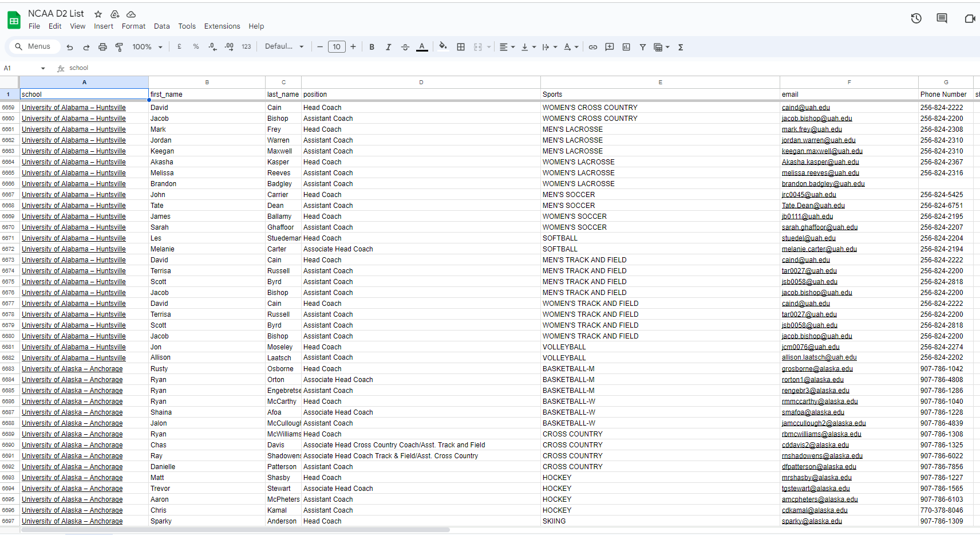
Task: Open the functions sigma menu
Action: click(x=681, y=47)
